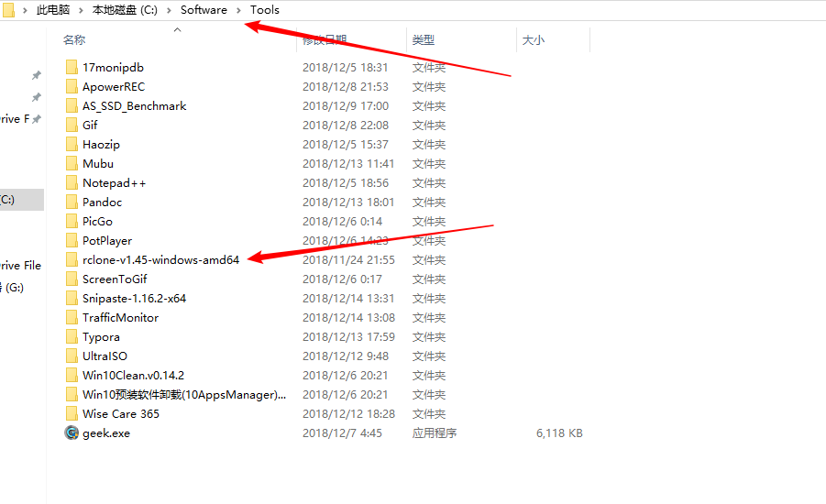
Task: Select the Wise Care 365 folder name
Action: click(121, 414)
